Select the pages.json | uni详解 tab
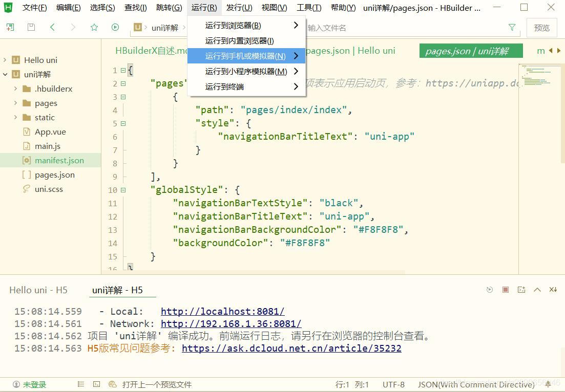565x392 pixels. [x=471, y=51]
